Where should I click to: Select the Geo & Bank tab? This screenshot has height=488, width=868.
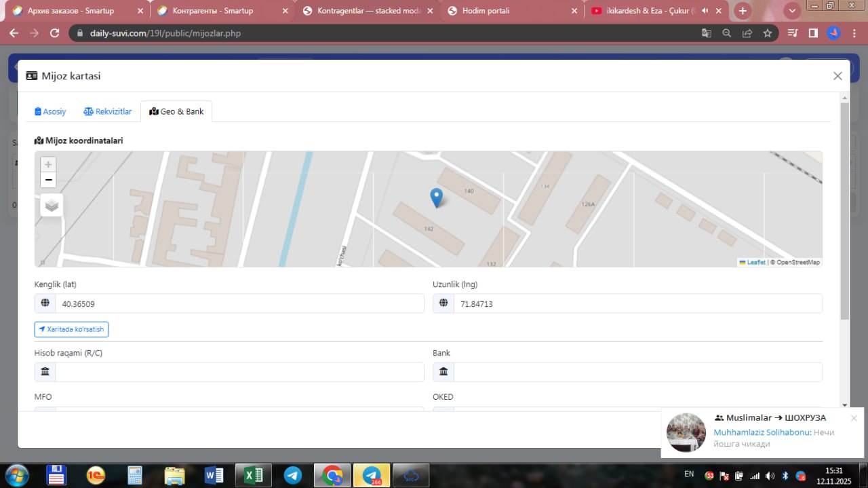pyautogui.click(x=176, y=111)
